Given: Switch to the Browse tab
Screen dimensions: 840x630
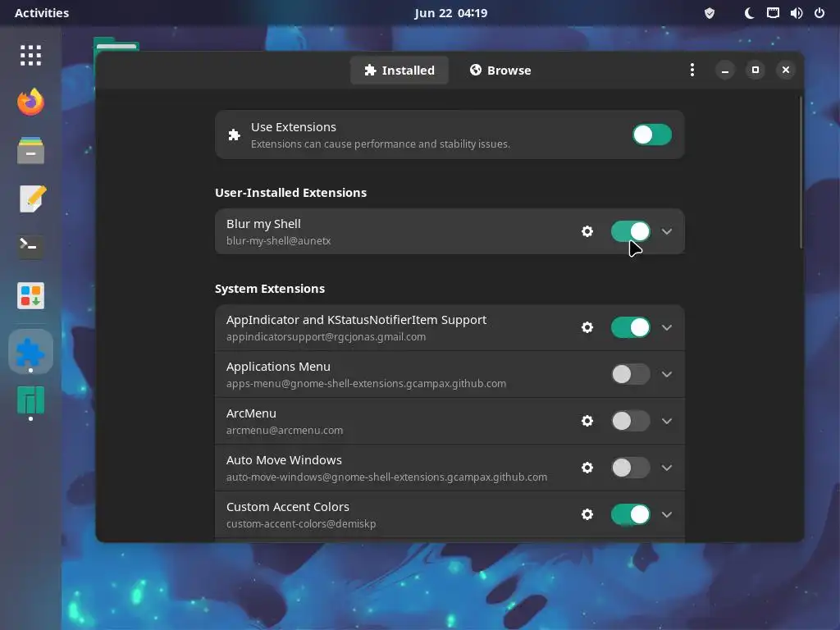Looking at the screenshot, I should pyautogui.click(x=500, y=71).
